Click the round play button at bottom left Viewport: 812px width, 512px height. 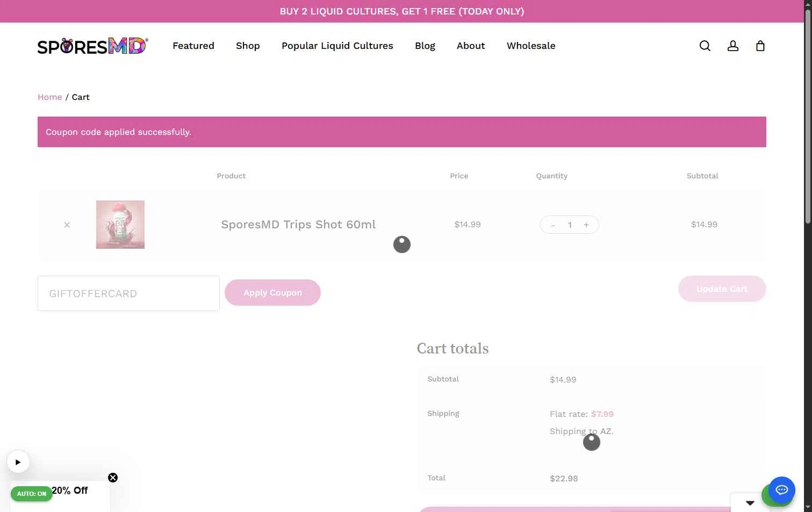(x=18, y=462)
